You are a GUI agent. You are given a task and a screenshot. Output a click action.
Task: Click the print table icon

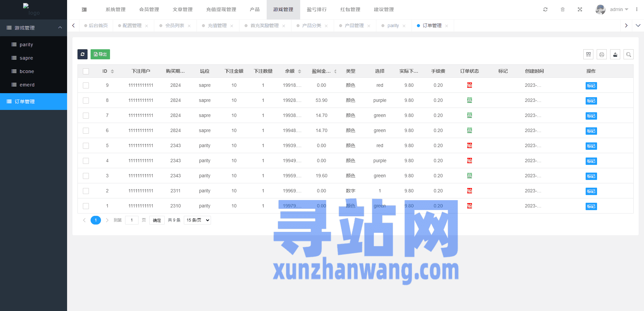pos(602,54)
